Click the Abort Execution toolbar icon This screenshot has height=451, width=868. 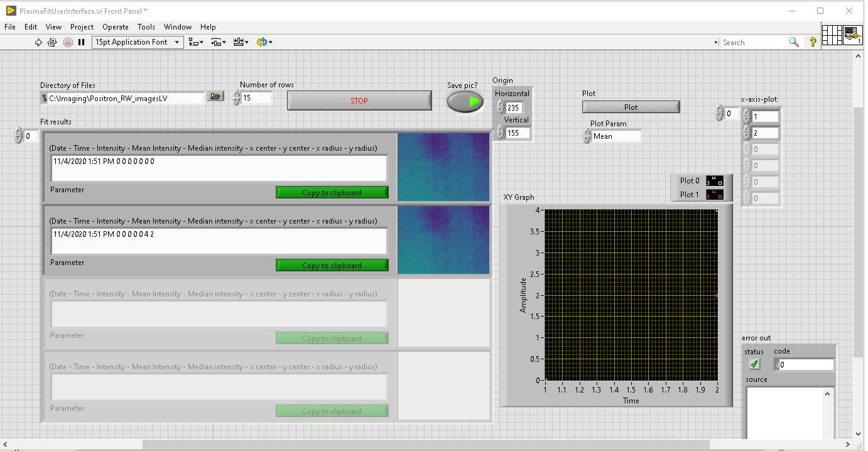click(68, 42)
